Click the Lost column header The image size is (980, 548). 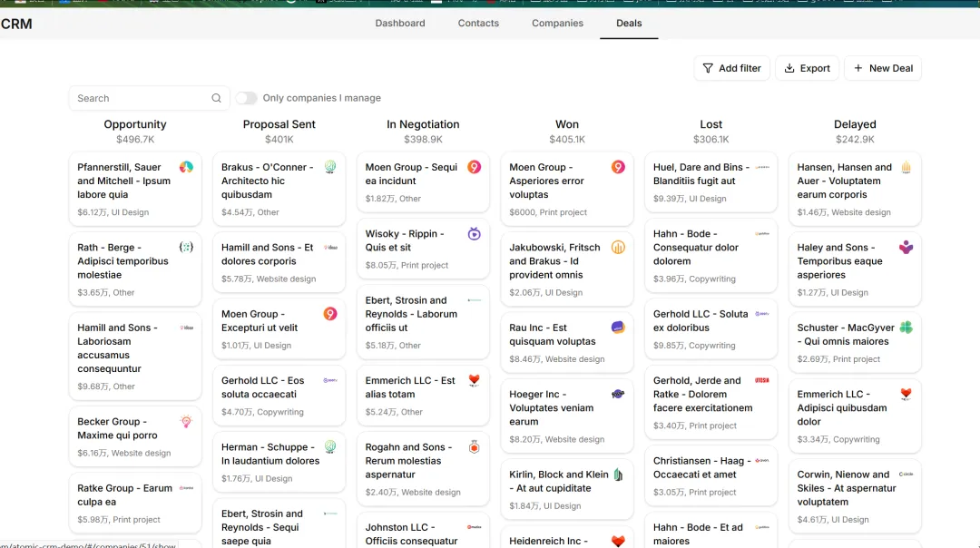(710, 124)
